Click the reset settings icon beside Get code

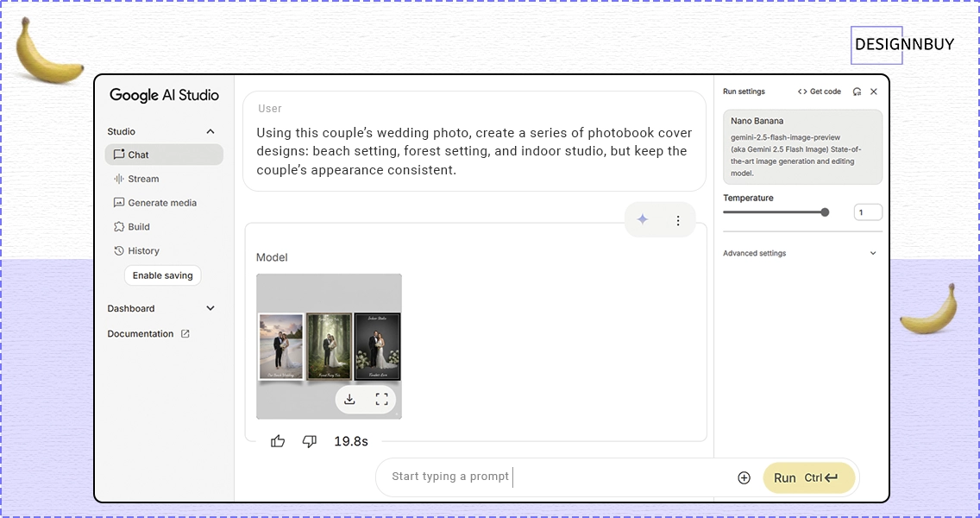(857, 92)
